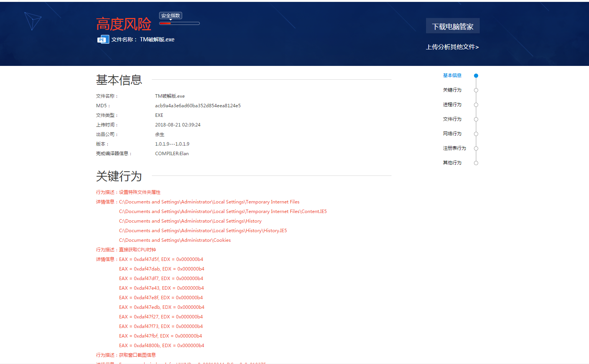The height and width of the screenshot is (364, 589).
Task: Click the MD5 hash value text
Action: pyautogui.click(x=197, y=106)
